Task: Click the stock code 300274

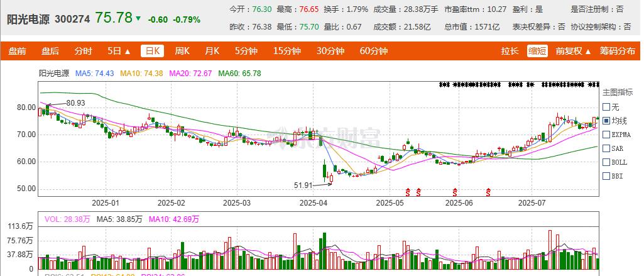Action: [72, 19]
